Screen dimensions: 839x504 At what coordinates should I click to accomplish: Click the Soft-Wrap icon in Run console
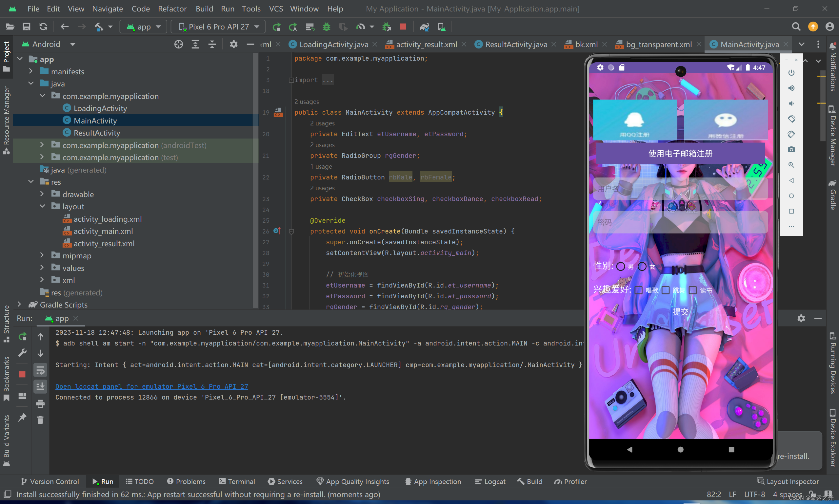[40, 370]
